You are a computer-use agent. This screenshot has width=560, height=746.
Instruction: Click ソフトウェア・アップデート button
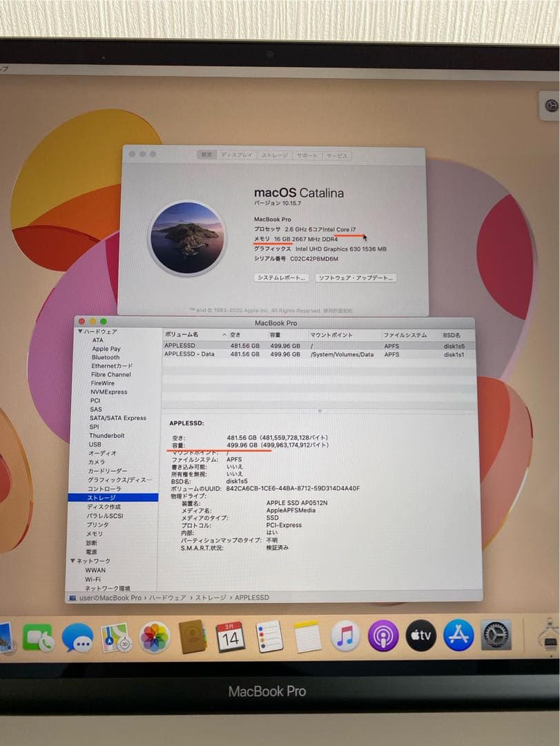click(x=356, y=278)
